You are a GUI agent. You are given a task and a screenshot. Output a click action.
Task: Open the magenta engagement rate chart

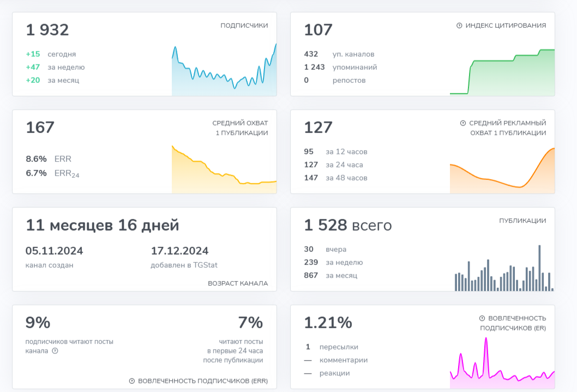point(502,366)
